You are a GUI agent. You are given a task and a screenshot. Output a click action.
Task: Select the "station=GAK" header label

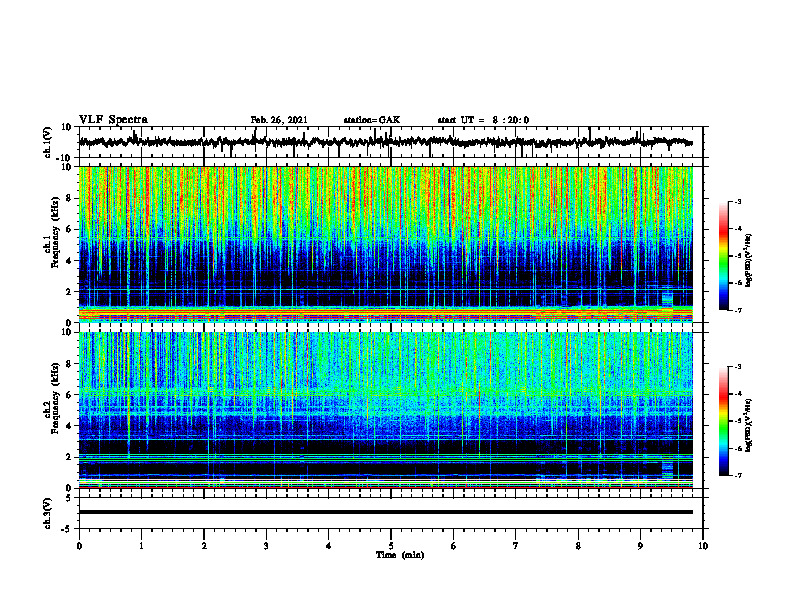click(372, 120)
